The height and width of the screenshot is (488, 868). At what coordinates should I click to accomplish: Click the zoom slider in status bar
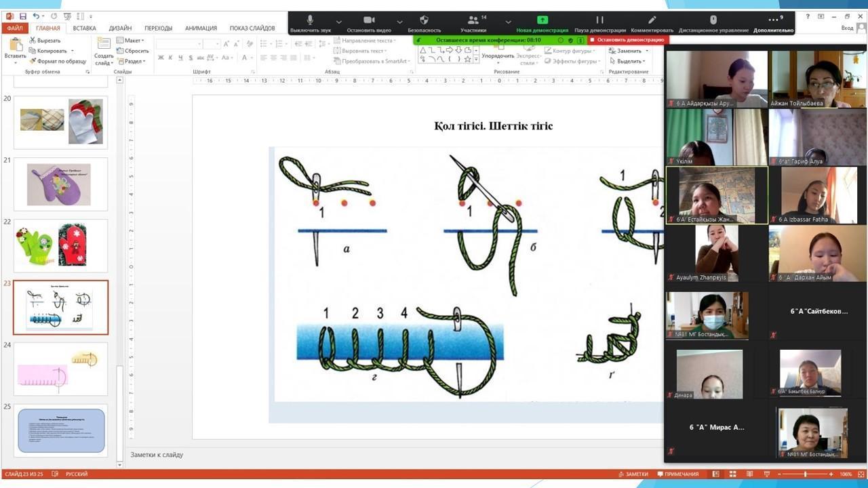pos(806,474)
